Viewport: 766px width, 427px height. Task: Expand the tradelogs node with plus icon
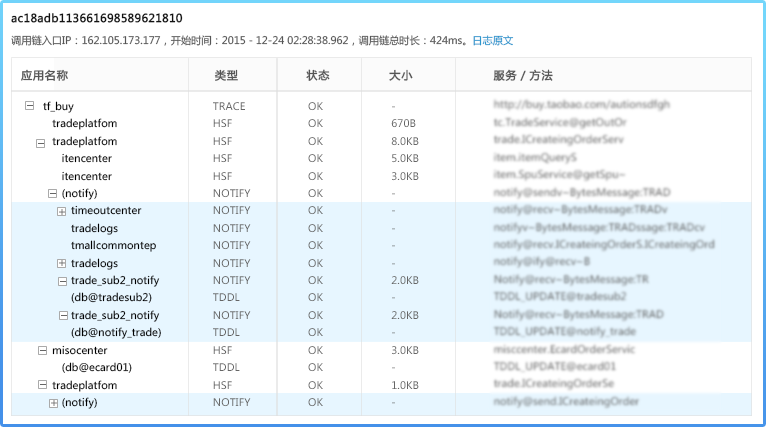[62, 263]
